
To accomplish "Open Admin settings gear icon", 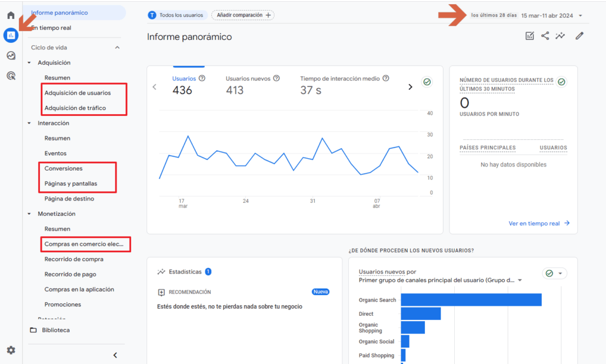I will point(11,350).
